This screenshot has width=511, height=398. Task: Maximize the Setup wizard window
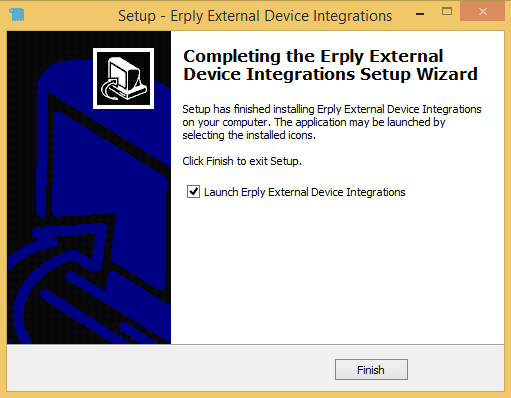coord(447,12)
